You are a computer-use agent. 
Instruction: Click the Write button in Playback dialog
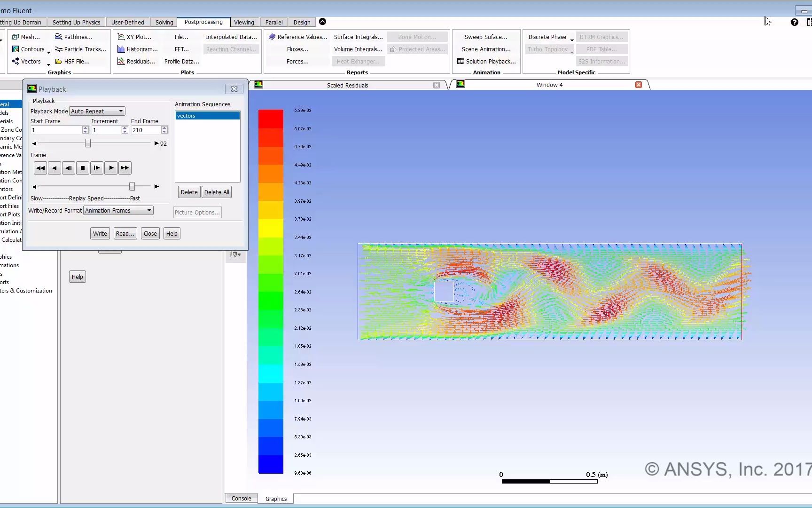coord(100,233)
